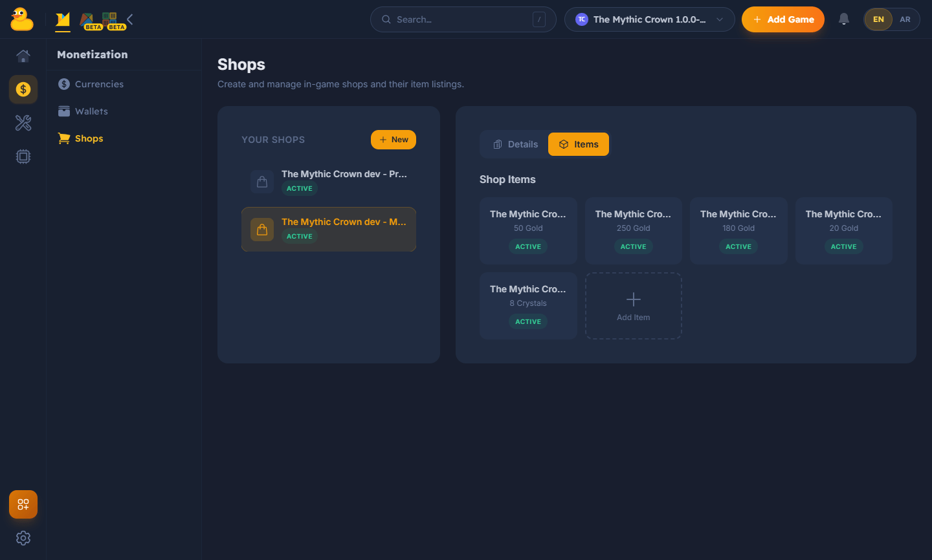
Task: Create a New shop
Action: tap(394, 140)
